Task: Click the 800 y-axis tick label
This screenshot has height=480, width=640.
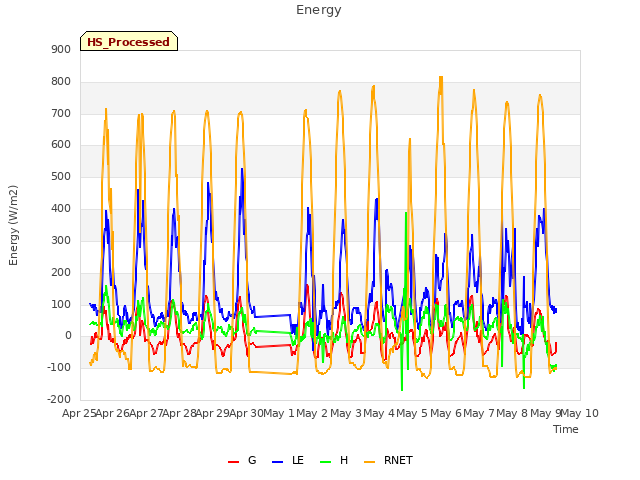Action: click(61, 82)
